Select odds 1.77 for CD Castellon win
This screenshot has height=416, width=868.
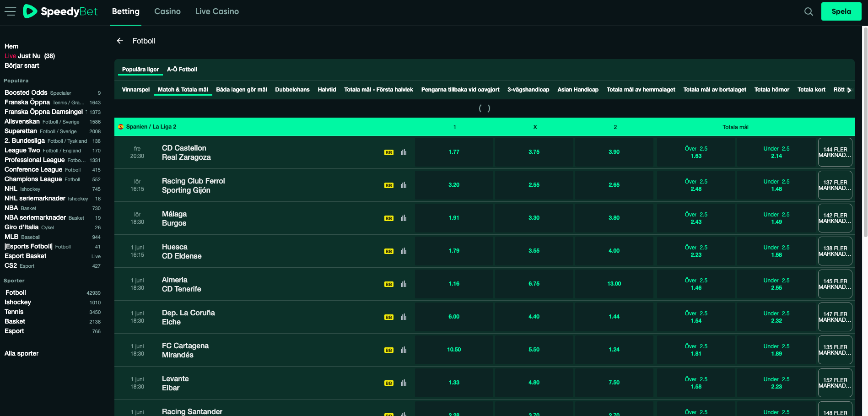(x=454, y=152)
